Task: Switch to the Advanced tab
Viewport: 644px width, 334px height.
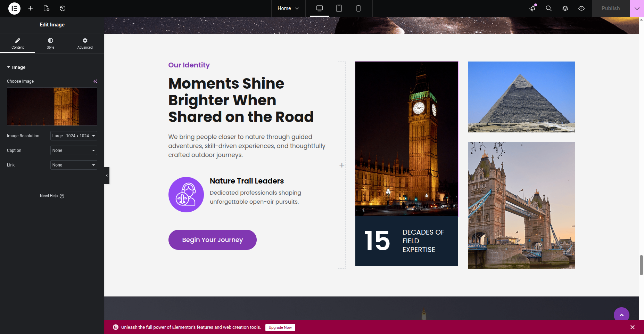Action: (x=85, y=43)
